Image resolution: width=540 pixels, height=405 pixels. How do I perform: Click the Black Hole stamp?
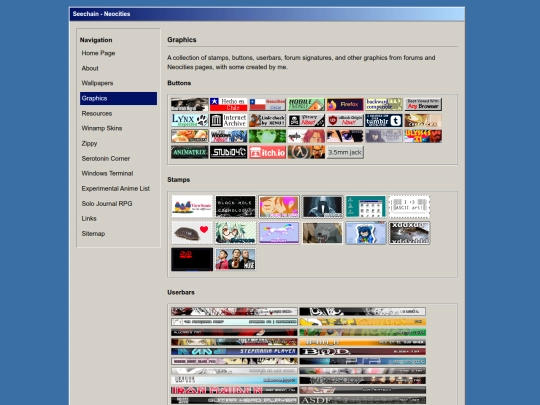[236, 206]
